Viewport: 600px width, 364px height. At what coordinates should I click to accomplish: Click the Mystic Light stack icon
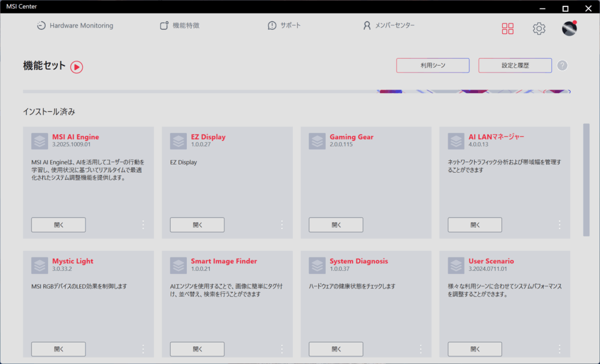[40, 265]
